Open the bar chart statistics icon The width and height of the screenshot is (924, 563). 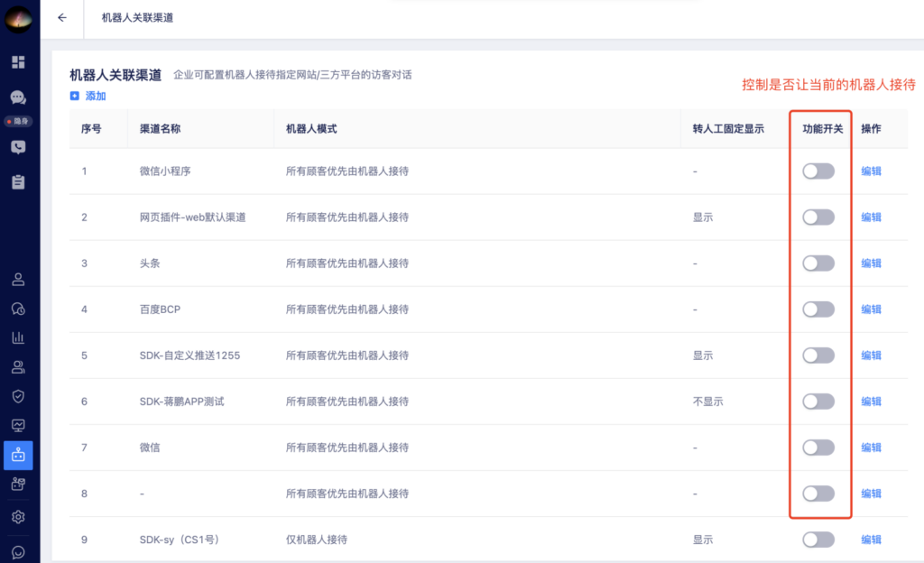click(x=18, y=337)
